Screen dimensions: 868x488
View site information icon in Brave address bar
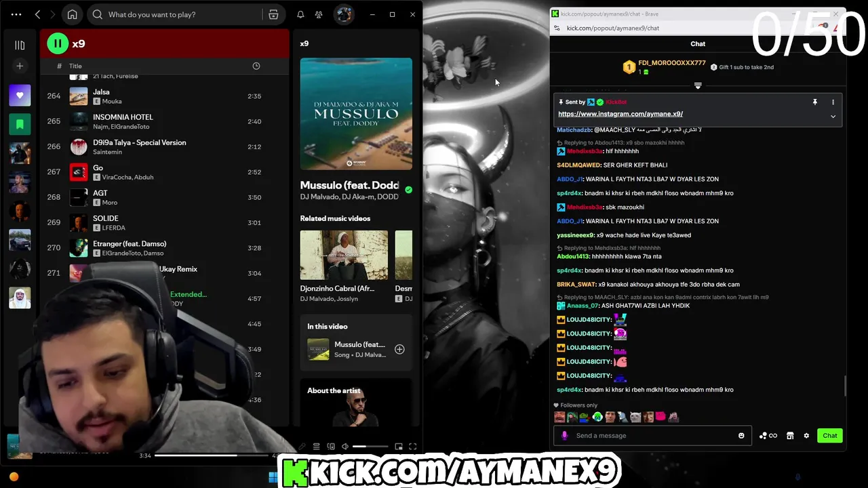tap(557, 28)
